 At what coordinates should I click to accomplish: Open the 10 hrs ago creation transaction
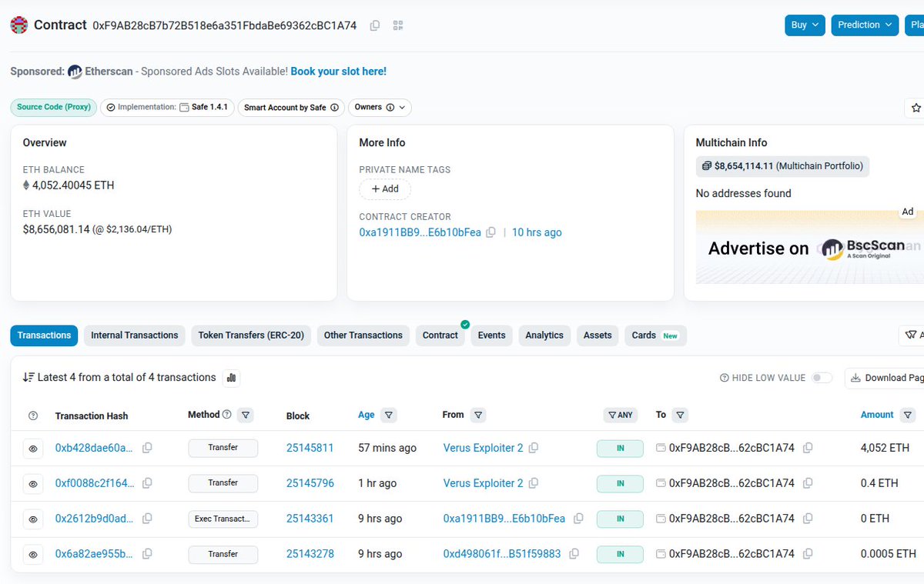click(x=537, y=232)
